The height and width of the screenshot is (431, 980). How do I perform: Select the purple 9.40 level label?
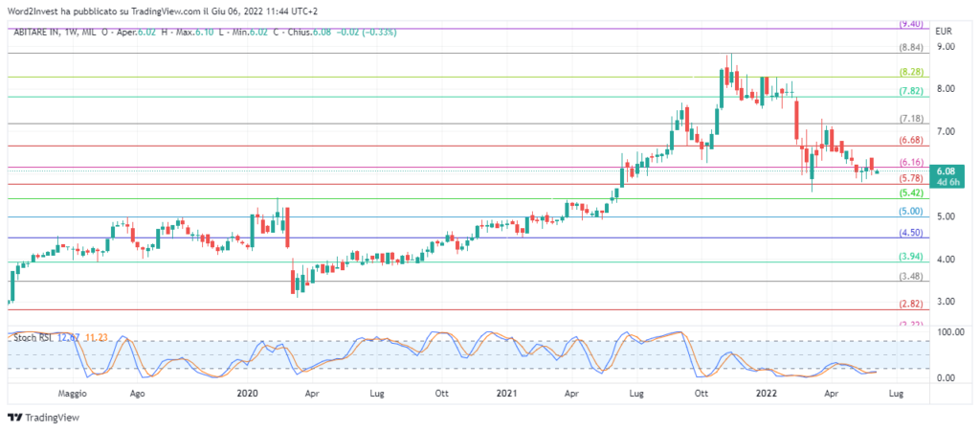tap(910, 24)
